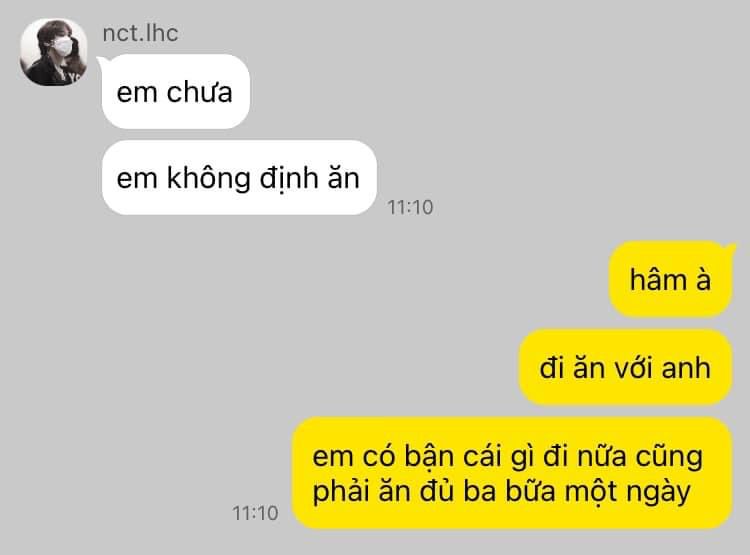The image size is (750, 555).
Task: Select the 'em không định ăn' message bubble
Action: (x=239, y=178)
